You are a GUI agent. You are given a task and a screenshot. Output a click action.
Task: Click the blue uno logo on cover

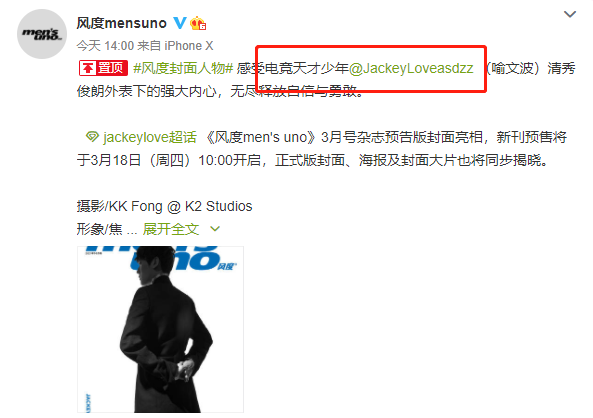(x=176, y=259)
